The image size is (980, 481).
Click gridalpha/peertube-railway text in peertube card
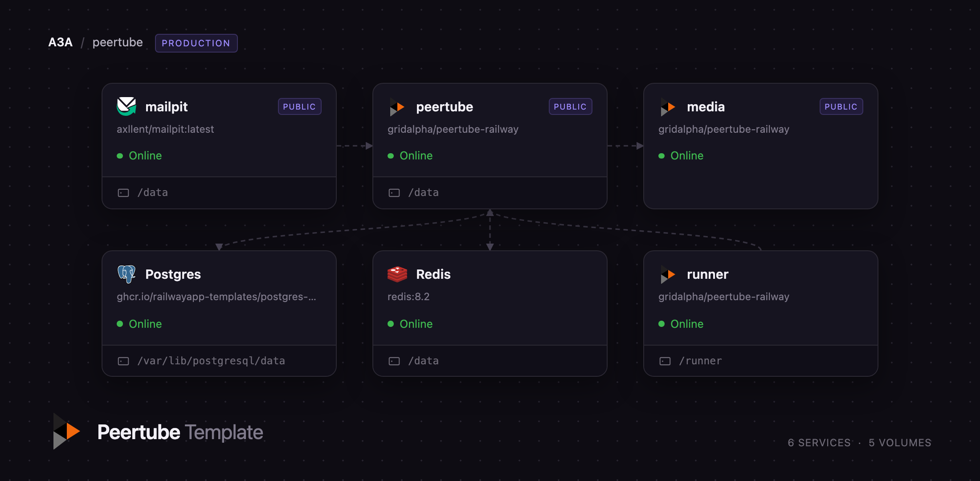tap(453, 129)
